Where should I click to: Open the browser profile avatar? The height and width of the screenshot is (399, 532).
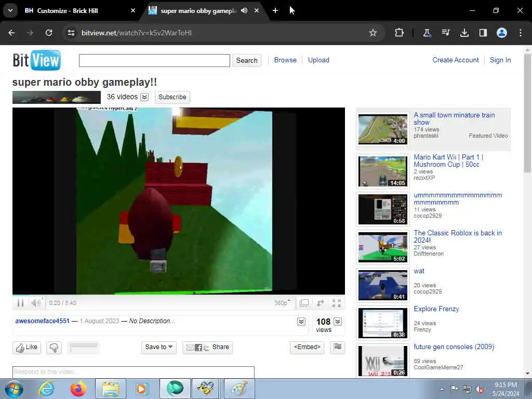tap(502, 33)
